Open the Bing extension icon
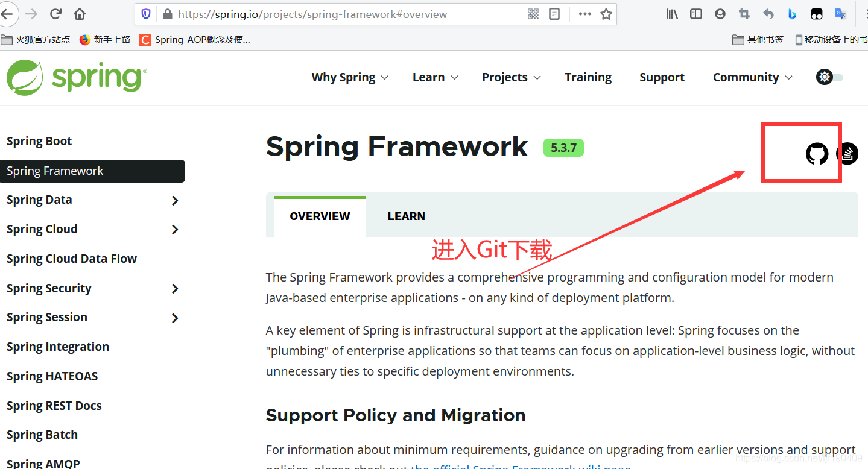Image resolution: width=868 pixels, height=469 pixels. [x=792, y=14]
